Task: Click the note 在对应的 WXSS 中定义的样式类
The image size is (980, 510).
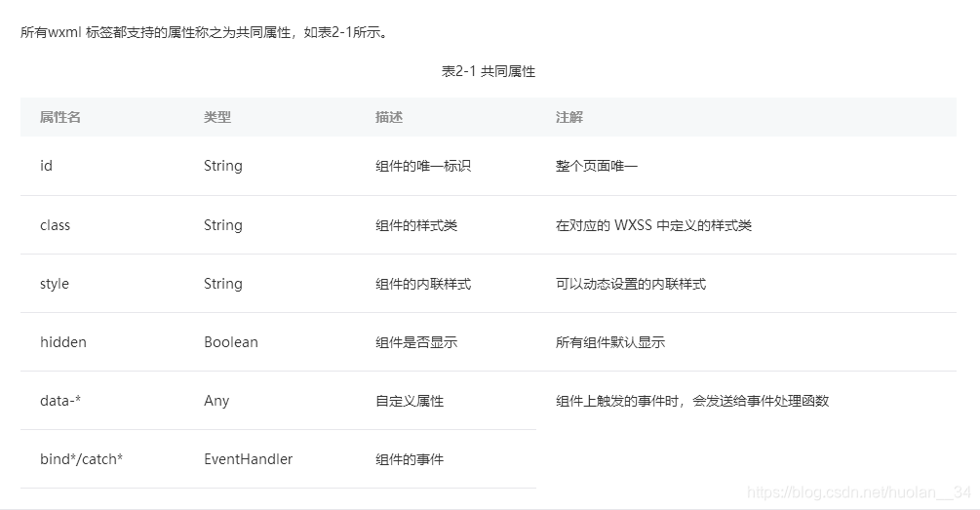Action: click(653, 225)
